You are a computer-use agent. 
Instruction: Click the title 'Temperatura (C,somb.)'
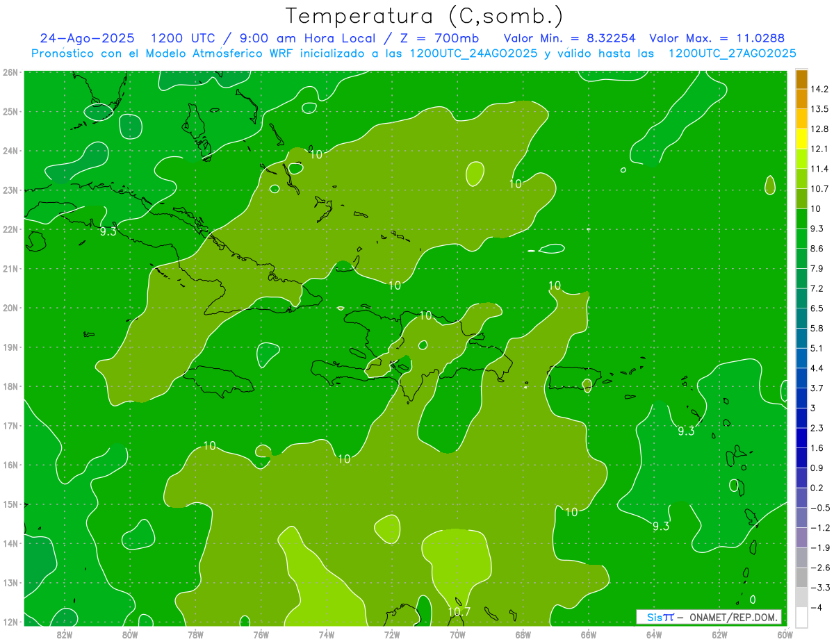(425, 17)
